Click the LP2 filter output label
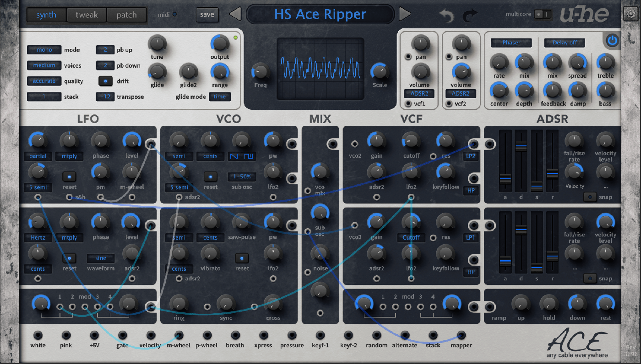Screen dimensions: 641x364 coord(471,156)
